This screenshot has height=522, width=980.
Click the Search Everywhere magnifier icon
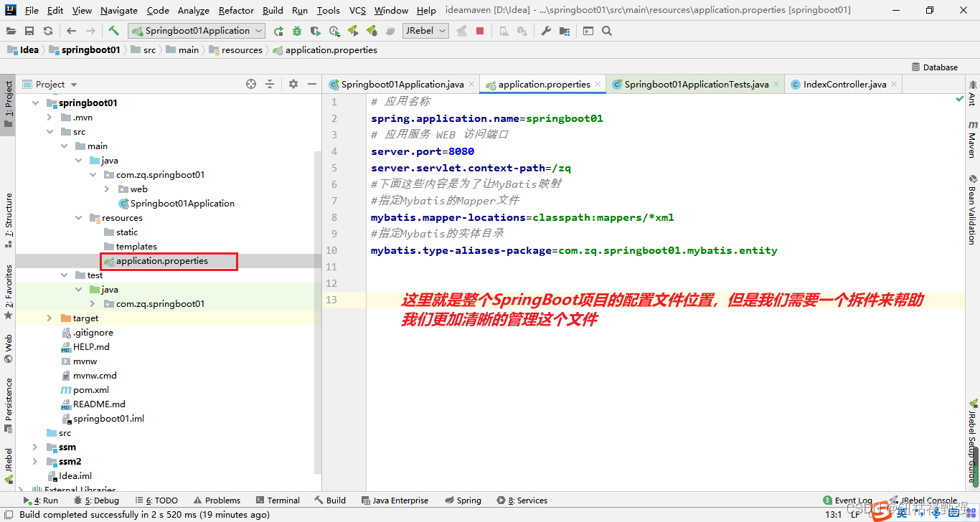(607, 31)
